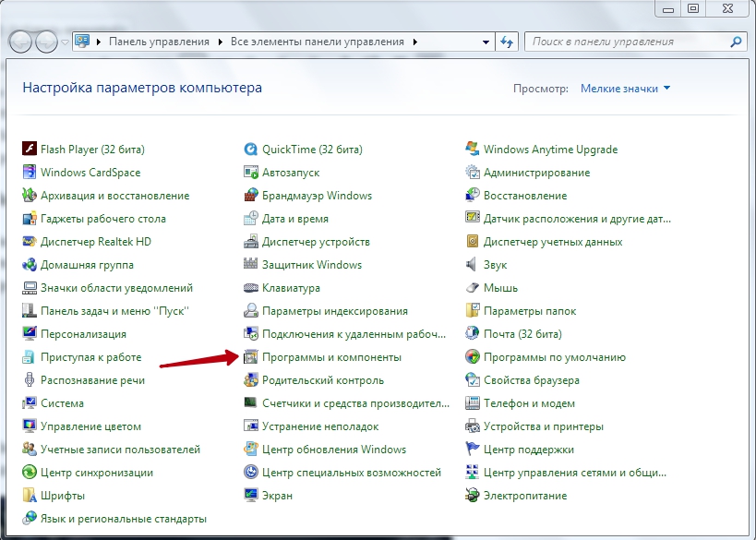This screenshot has height=540, width=756.
Task: Click the Flash Player icon
Action: coord(30,150)
